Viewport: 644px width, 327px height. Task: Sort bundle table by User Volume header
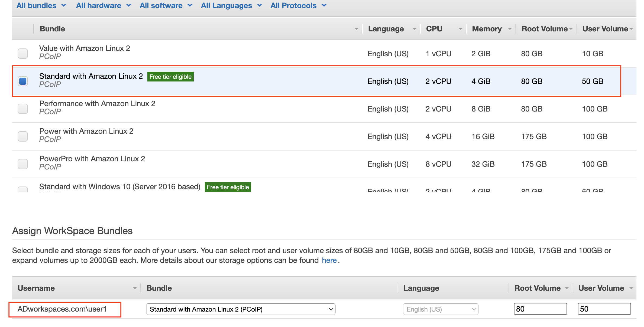[x=631, y=29]
